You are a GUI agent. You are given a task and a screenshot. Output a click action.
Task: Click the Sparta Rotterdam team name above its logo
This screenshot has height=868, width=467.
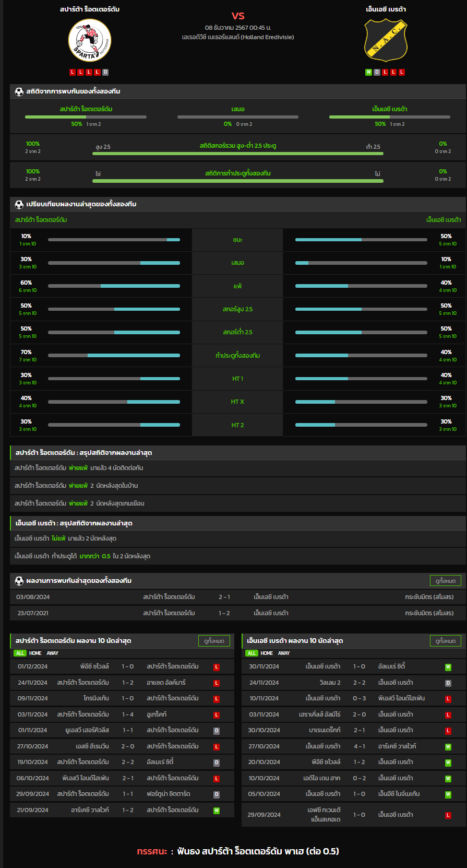point(90,9)
